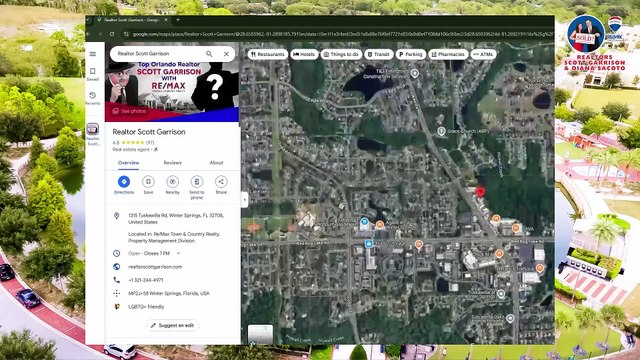Clear the search with the X icon

(x=227, y=54)
